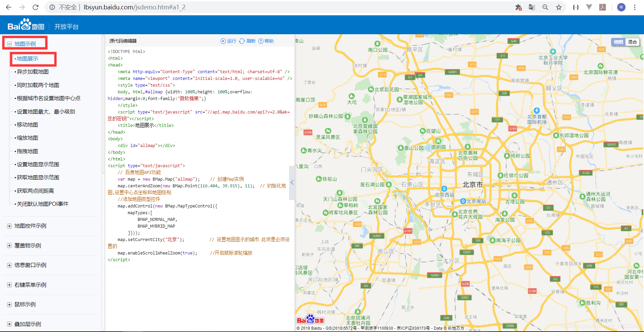Expand the 右键菜单示例 section
Screen dimensions: 644x332
point(9,285)
